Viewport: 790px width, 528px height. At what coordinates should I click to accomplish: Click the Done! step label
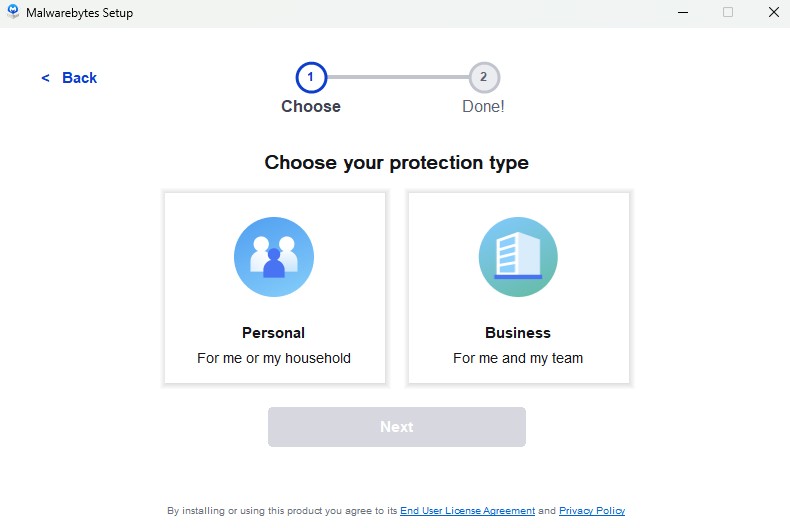(484, 107)
